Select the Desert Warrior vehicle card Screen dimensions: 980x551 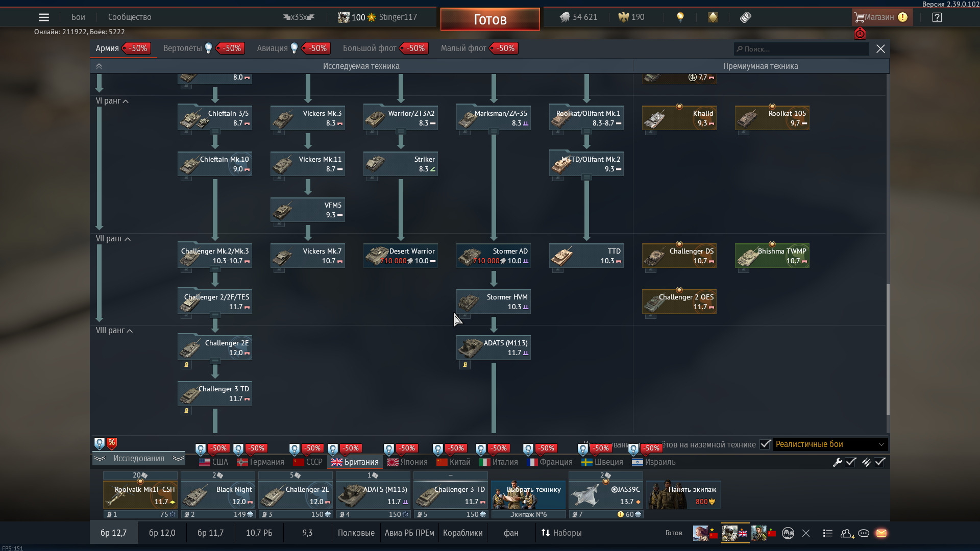[x=401, y=256]
